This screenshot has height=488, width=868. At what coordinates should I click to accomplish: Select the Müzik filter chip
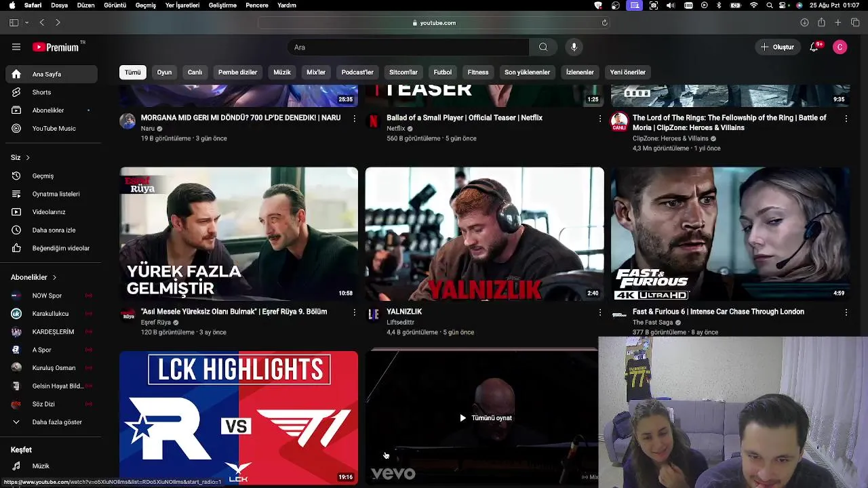click(282, 72)
